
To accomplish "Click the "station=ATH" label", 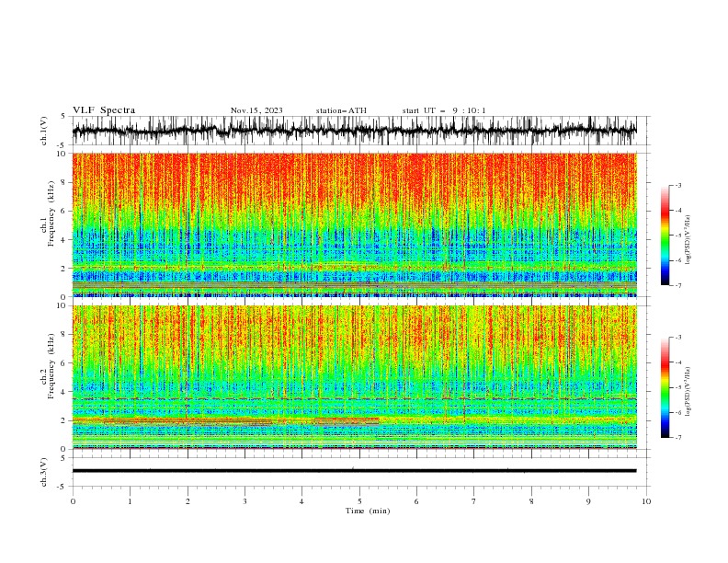I will coord(341,110).
